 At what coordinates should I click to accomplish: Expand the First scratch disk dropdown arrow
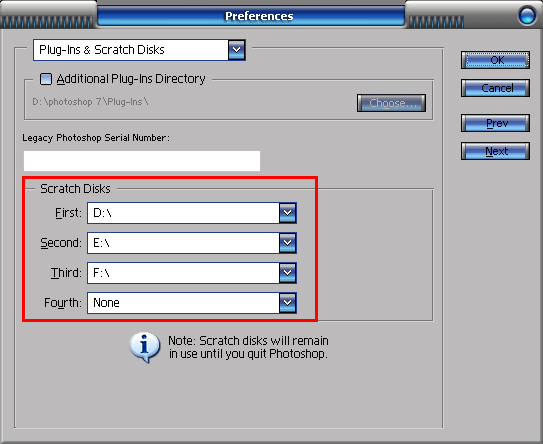click(287, 213)
